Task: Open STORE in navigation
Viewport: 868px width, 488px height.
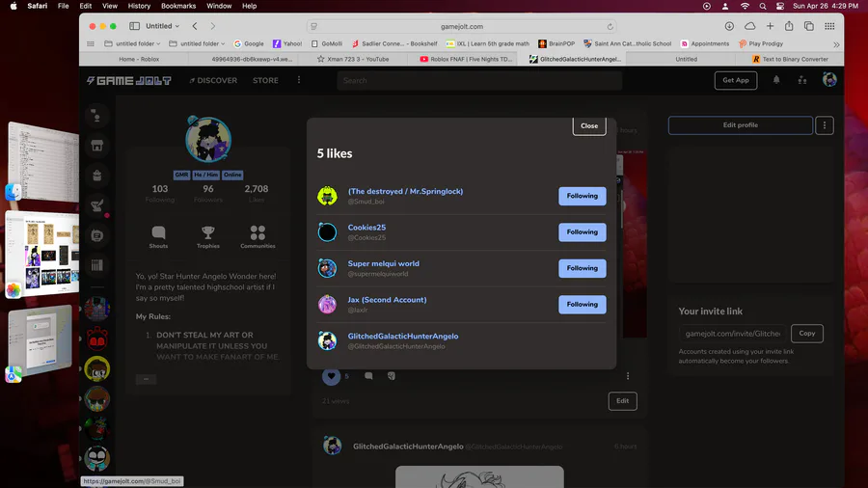Action: 266,80
